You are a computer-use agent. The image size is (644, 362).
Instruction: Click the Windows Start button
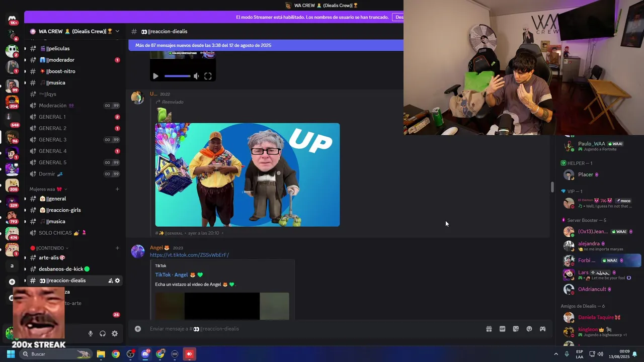click(x=11, y=354)
